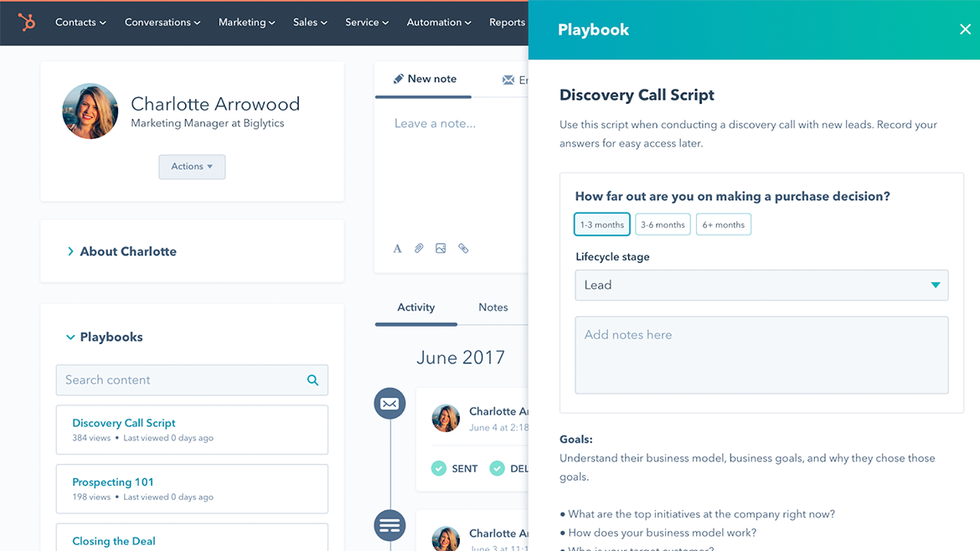Open the Marketing menu
The image size is (980, 551).
(246, 23)
